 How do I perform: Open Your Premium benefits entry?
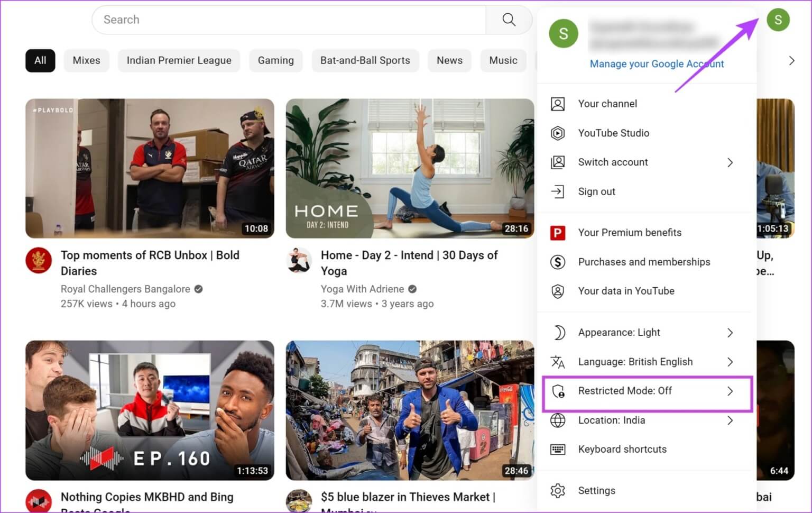coord(647,233)
